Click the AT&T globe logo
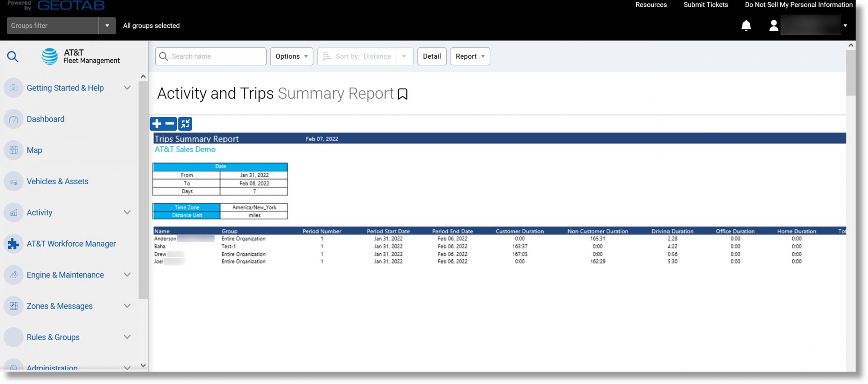The image size is (868, 384). pos(50,56)
